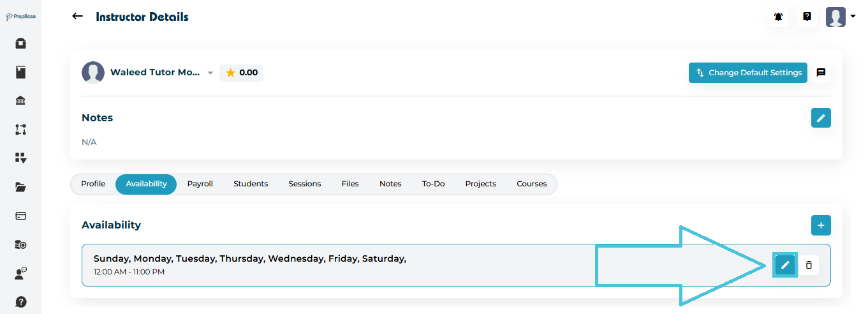Edit the availability entry with pencil icon
Screen dimensions: 868x314
click(x=785, y=265)
